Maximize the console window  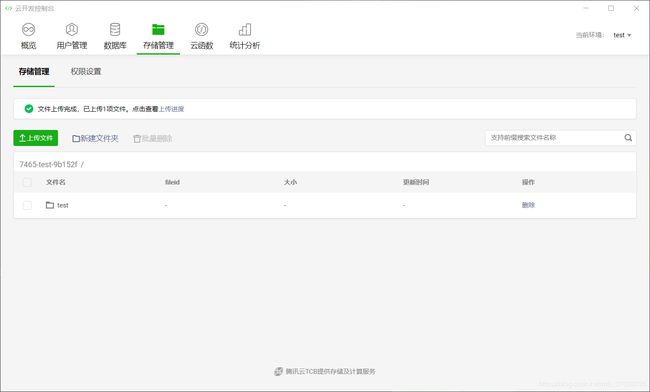click(x=611, y=8)
